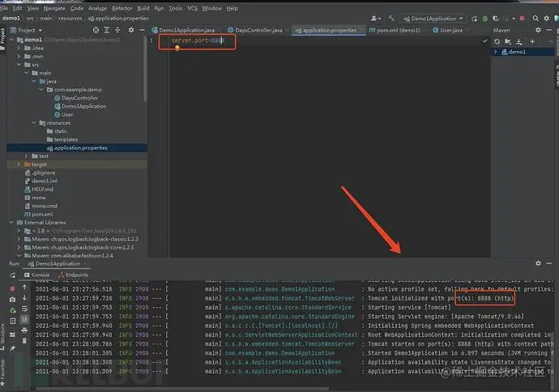559x392 pixels.
Task: Open the VCS menu
Action: coord(192,8)
